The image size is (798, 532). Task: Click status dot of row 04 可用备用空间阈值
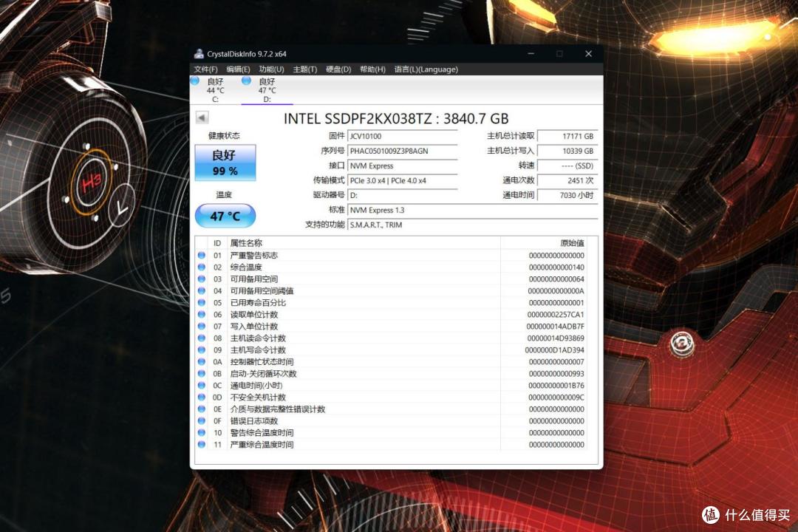[202, 290]
